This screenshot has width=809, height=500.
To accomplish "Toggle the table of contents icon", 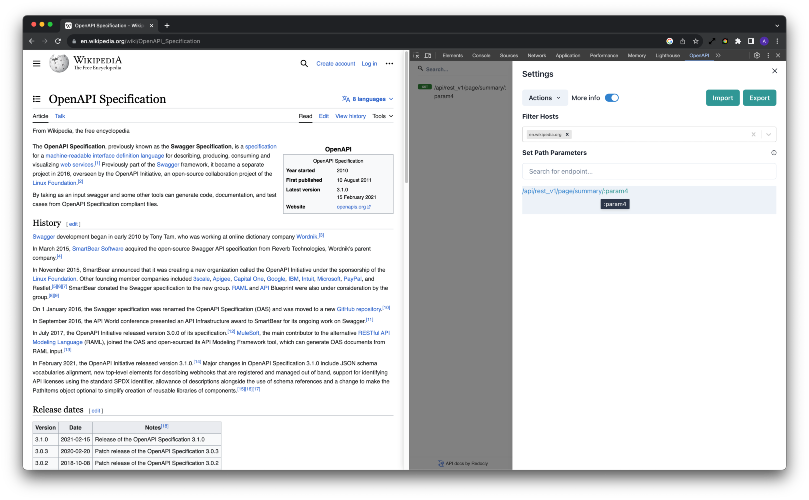I will pyautogui.click(x=37, y=99).
